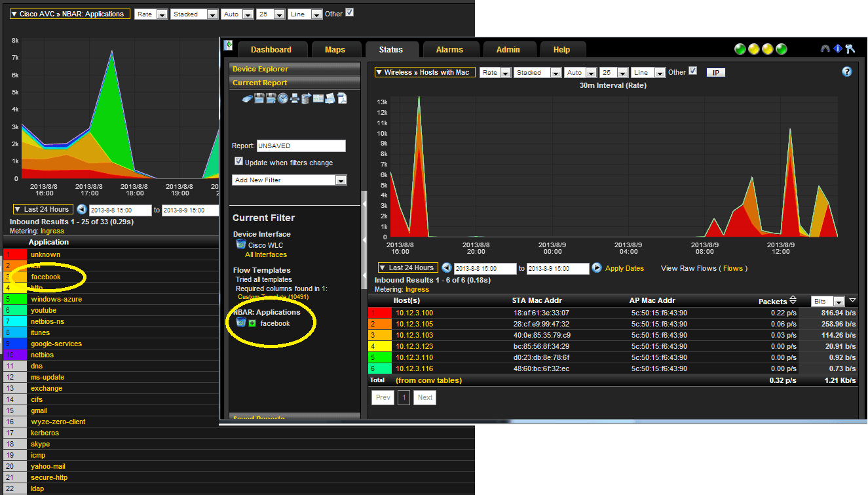Click the stacked documents icon in report toolbar
Viewport: 868px width, 495px height.
coord(330,98)
